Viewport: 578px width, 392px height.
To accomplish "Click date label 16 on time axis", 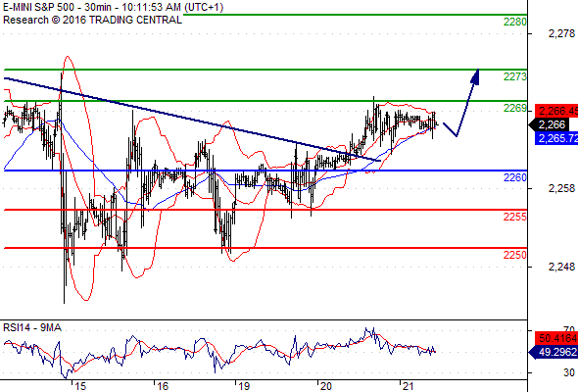I will pos(163,386).
